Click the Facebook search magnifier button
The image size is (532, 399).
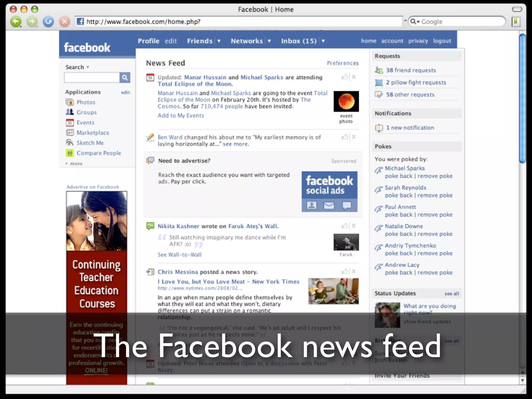point(125,77)
